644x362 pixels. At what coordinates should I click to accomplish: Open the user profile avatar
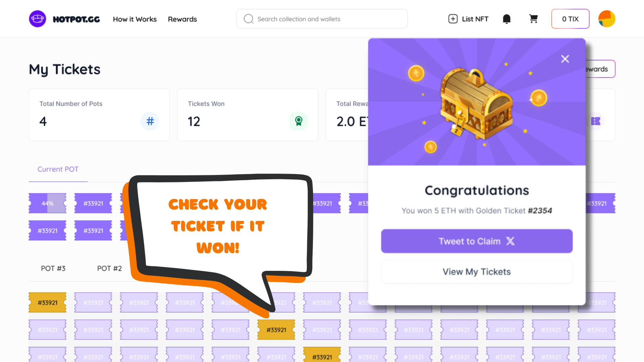[606, 19]
